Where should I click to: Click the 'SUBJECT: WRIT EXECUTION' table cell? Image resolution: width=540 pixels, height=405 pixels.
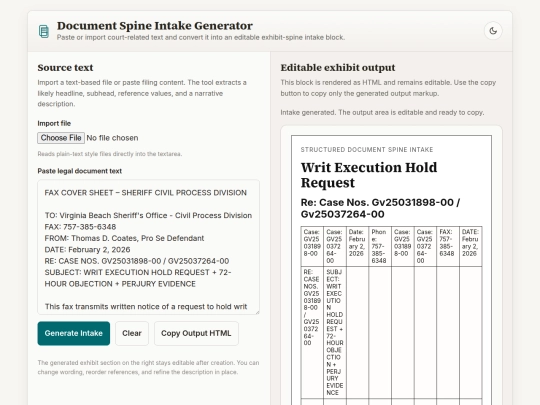tap(335, 332)
